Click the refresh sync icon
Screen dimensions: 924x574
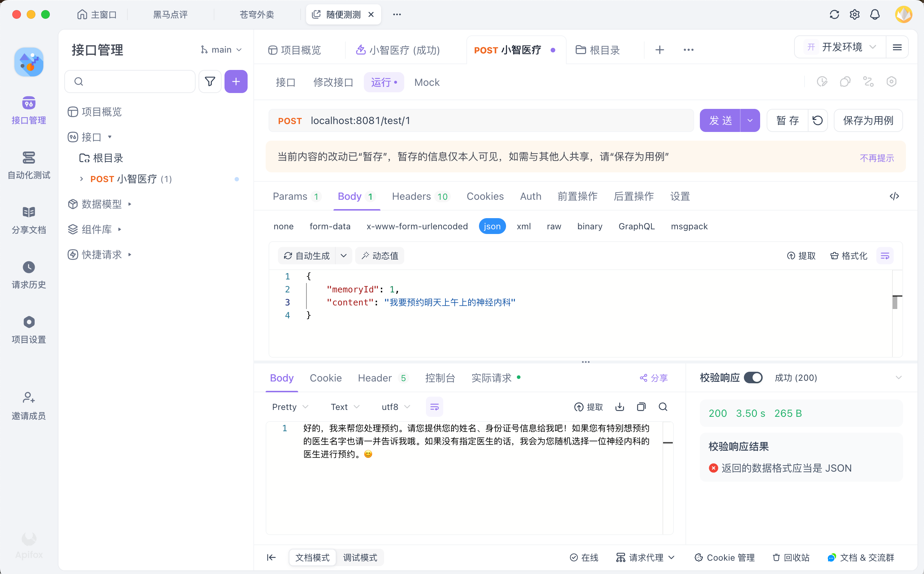click(x=834, y=14)
